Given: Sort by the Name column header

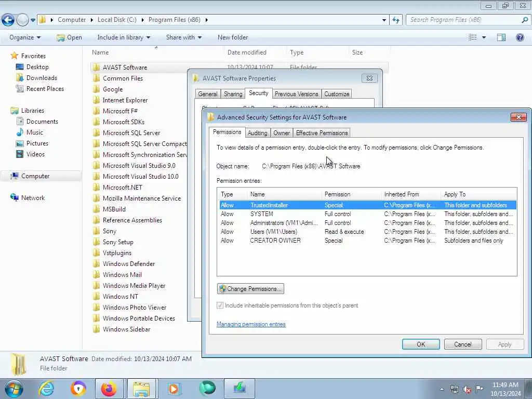Looking at the screenshot, I should tap(100, 52).
